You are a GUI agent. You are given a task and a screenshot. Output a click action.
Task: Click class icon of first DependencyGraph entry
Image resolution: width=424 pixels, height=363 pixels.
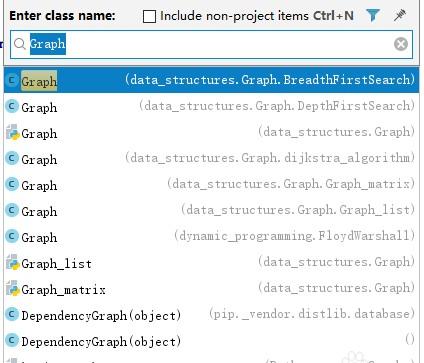(12, 314)
